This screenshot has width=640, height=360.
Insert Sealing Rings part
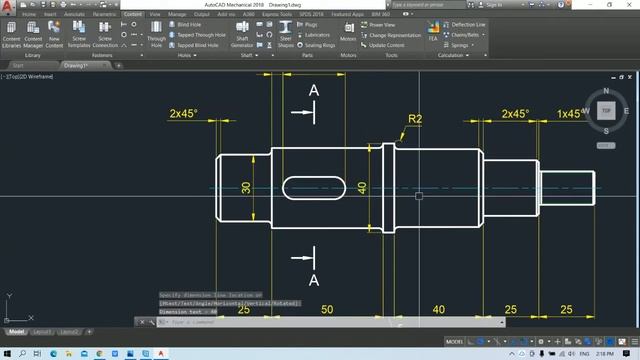coord(316,45)
